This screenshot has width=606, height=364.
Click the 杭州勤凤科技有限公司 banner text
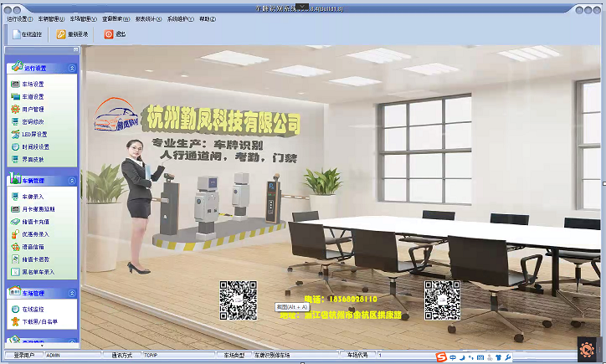coord(221,120)
